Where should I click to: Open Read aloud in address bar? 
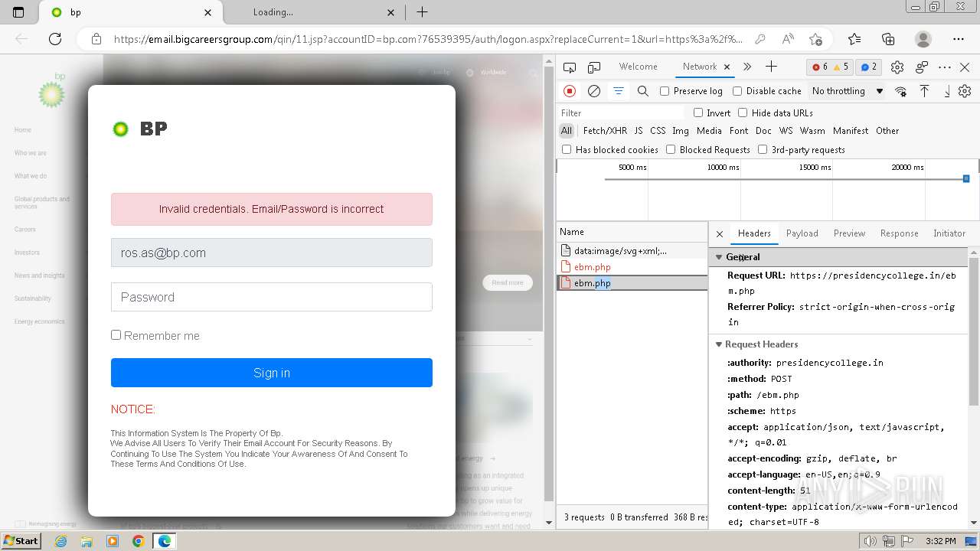(788, 39)
